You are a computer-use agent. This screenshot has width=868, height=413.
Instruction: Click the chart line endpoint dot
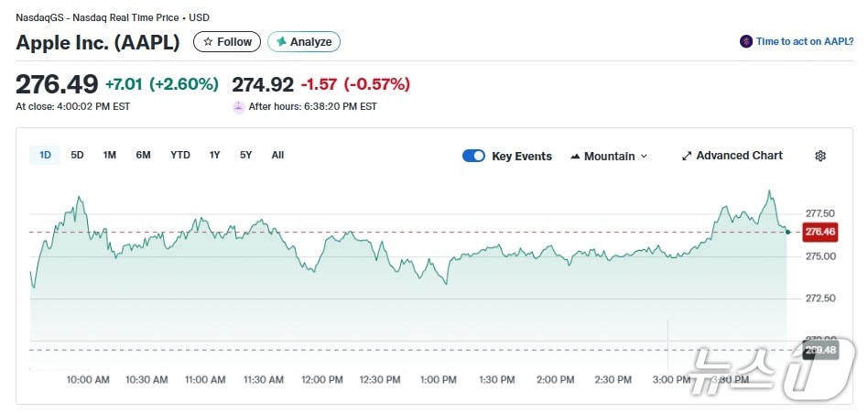pyautogui.click(x=787, y=232)
